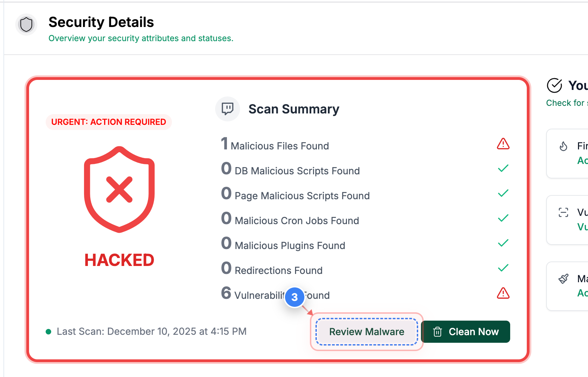Click the shield icon beside Security Details heading
Screen dimensions: 588x377
point(26,24)
